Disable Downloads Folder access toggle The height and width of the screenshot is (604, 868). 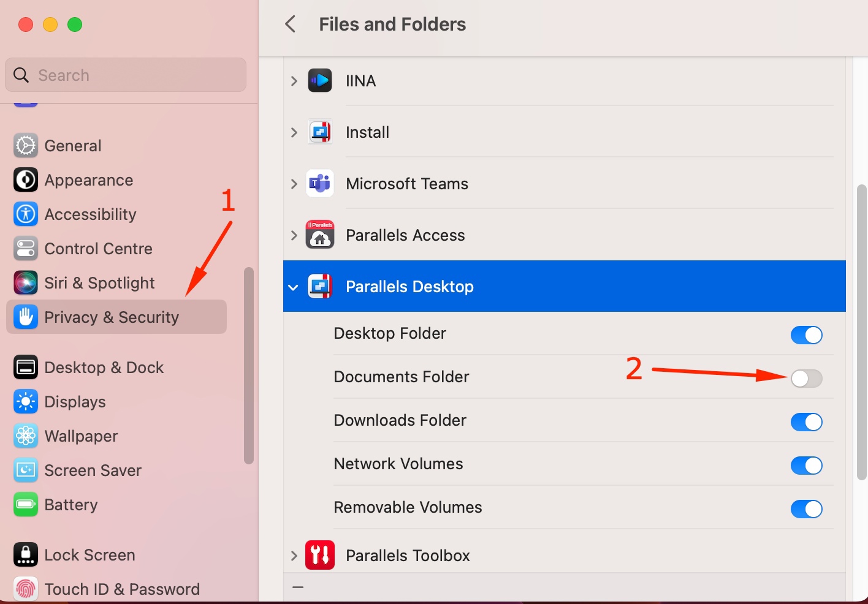click(x=806, y=422)
